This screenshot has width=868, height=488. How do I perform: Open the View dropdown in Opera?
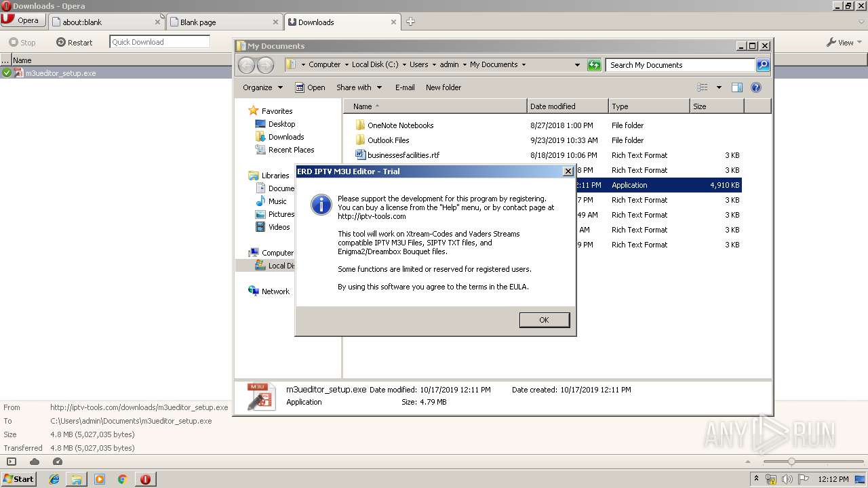point(844,42)
